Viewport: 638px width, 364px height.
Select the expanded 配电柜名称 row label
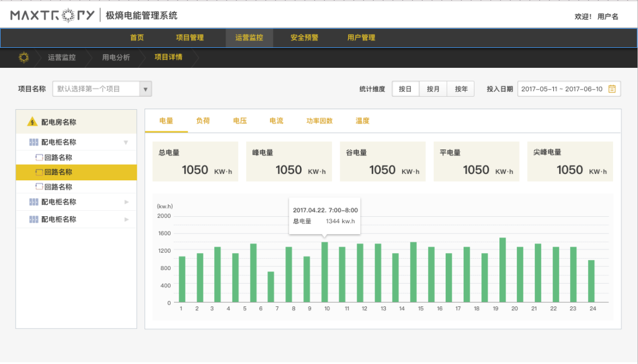pos(59,142)
